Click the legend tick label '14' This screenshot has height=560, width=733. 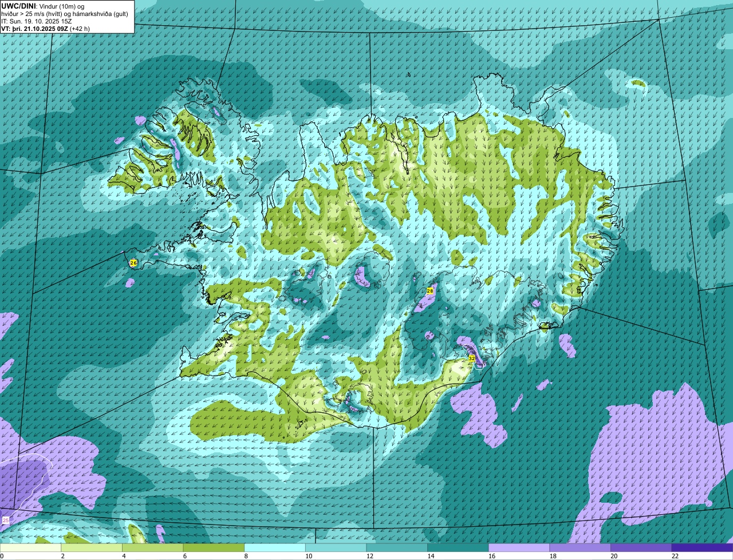pos(431,556)
